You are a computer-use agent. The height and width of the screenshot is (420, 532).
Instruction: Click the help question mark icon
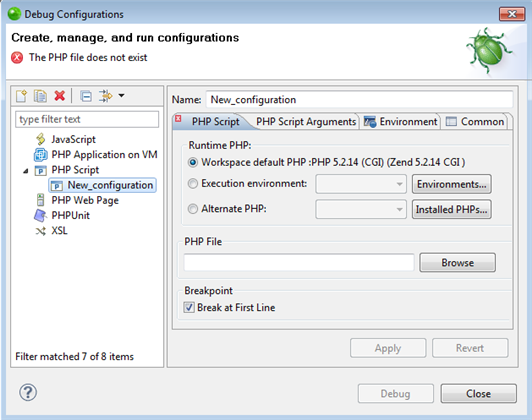tap(28, 393)
